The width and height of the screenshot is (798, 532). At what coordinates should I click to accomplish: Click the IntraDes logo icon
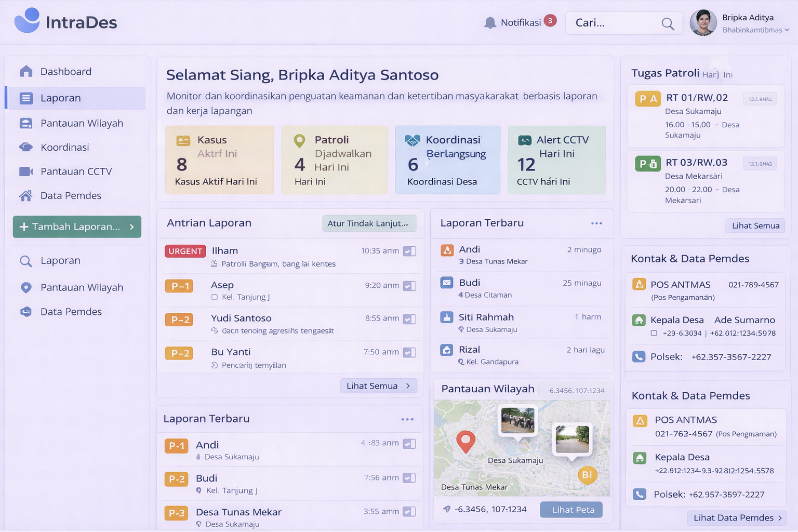27,21
